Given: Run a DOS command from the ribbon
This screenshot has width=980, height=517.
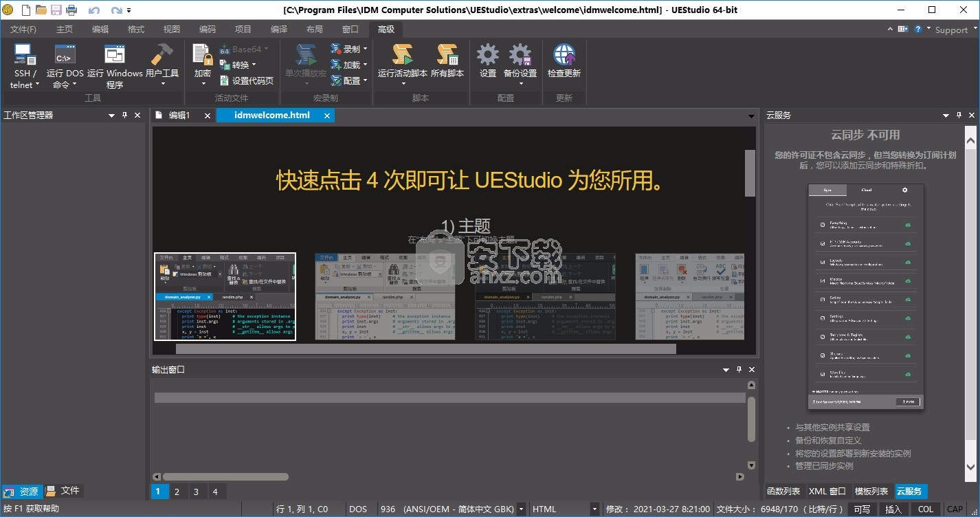Looking at the screenshot, I should point(65,67).
